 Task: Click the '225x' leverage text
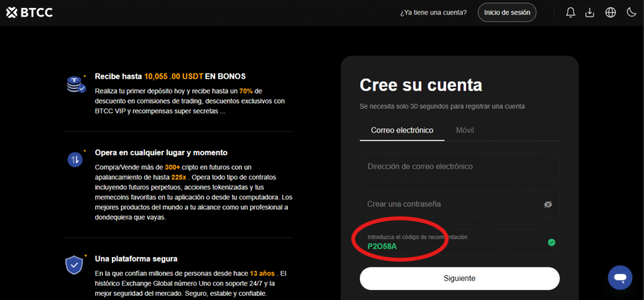click(x=179, y=177)
